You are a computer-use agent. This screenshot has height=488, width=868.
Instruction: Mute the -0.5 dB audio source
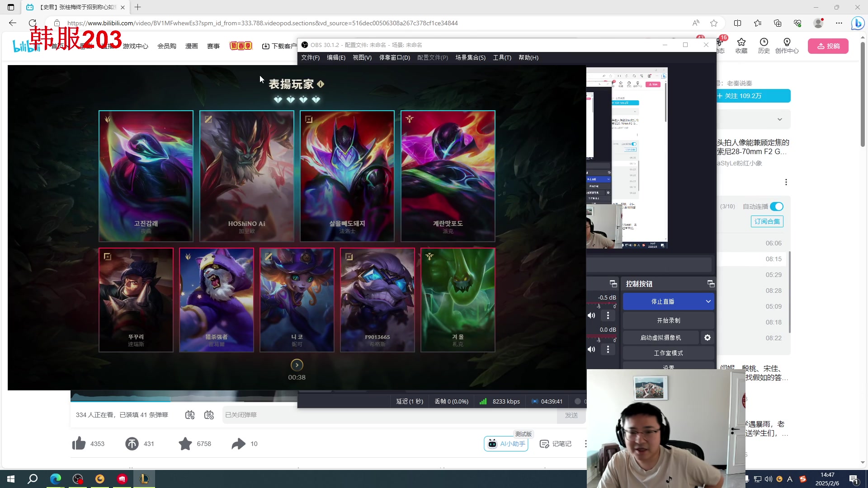591,315
